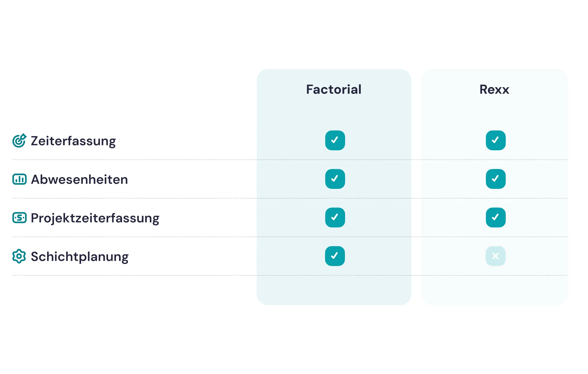Click Factorial's Abwesenheiten checkmark

335,179
